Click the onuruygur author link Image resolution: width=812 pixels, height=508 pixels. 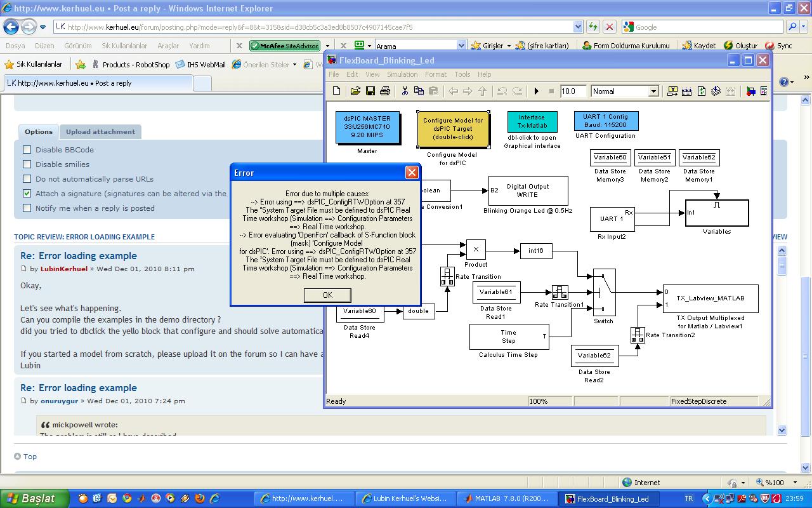point(60,401)
